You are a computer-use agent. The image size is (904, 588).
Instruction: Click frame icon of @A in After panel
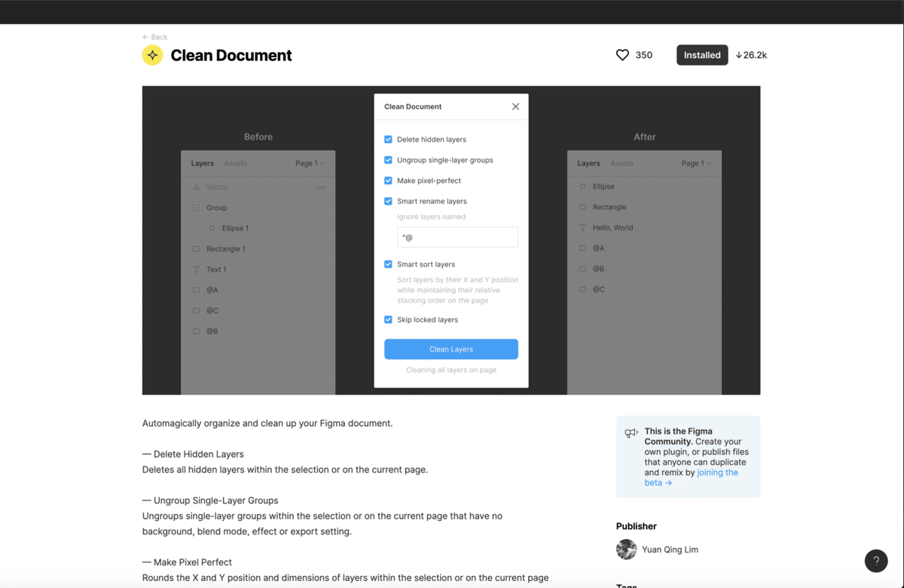point(583,248)
